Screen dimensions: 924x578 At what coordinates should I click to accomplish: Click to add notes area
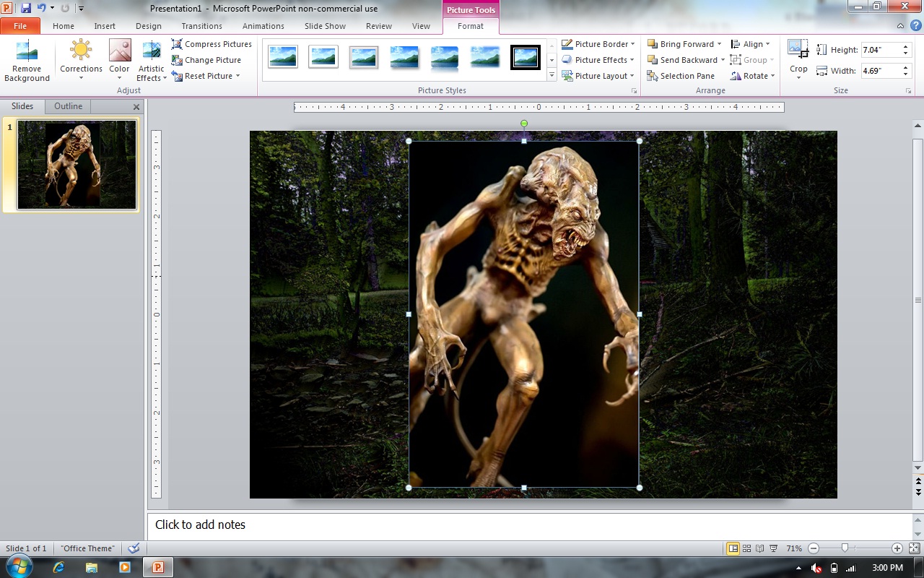click(531, 525)
